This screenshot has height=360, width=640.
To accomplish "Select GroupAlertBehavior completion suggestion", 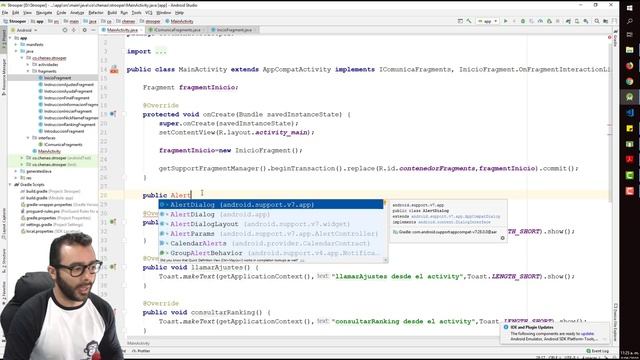I will 271,253.
